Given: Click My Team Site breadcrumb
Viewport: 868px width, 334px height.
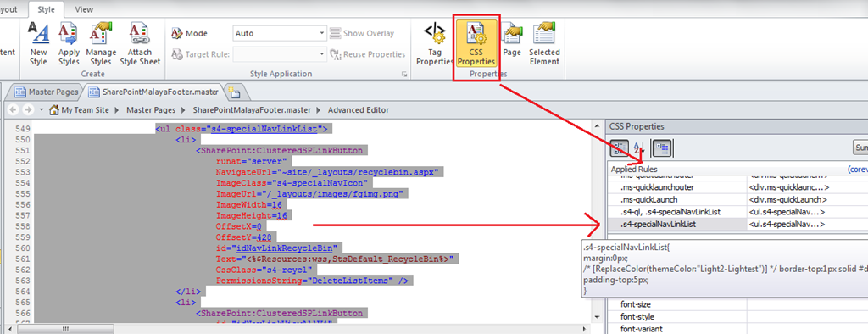Looking at the screenshot, I should click(86, 109).
